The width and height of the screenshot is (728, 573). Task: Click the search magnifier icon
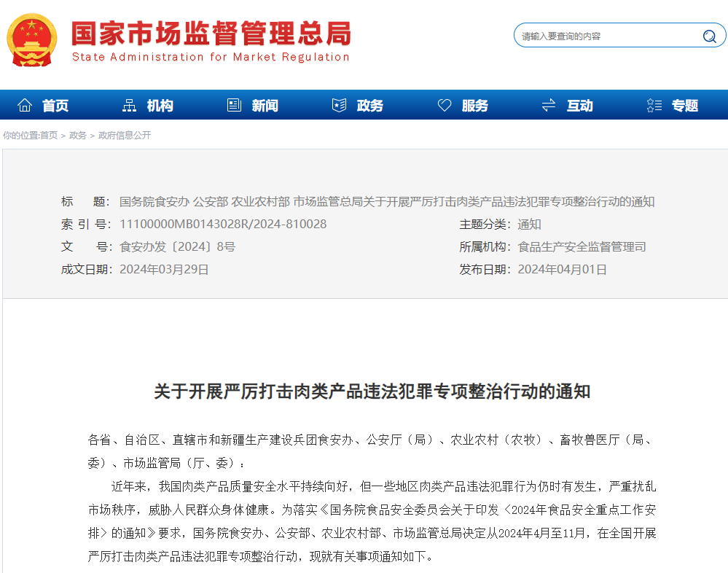[x=709, y=36]
